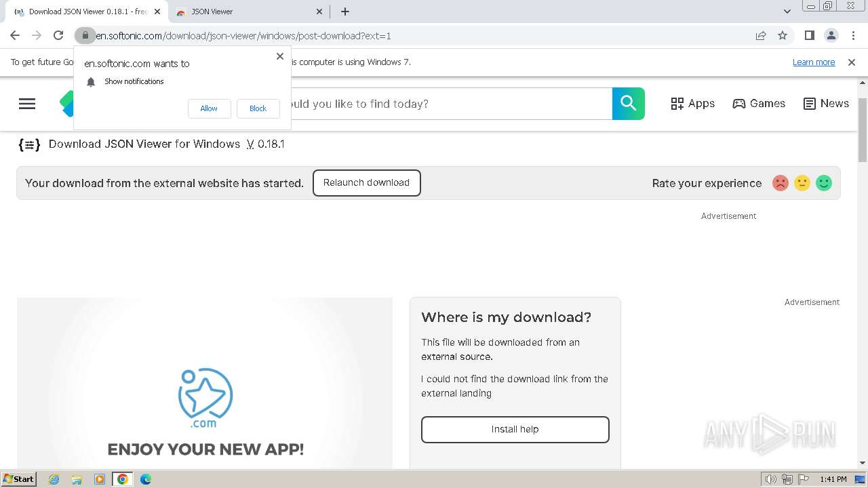Click the version V. 0.18.1 text
The height and width of the screenshot is (488, 868).
[266, 144]
